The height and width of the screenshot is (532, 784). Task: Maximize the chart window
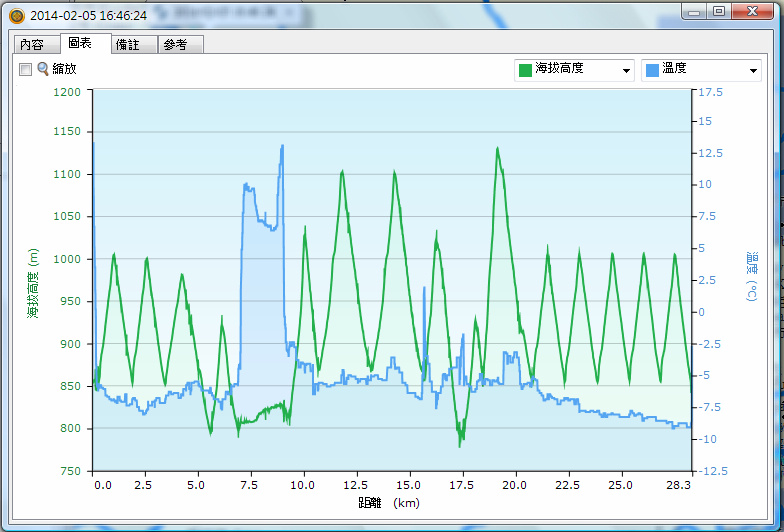(x=719, y=10)
